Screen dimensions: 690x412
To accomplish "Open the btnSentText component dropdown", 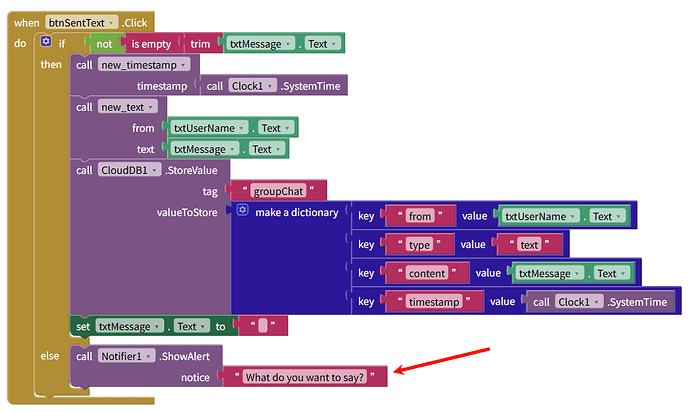I will [82, 22].
